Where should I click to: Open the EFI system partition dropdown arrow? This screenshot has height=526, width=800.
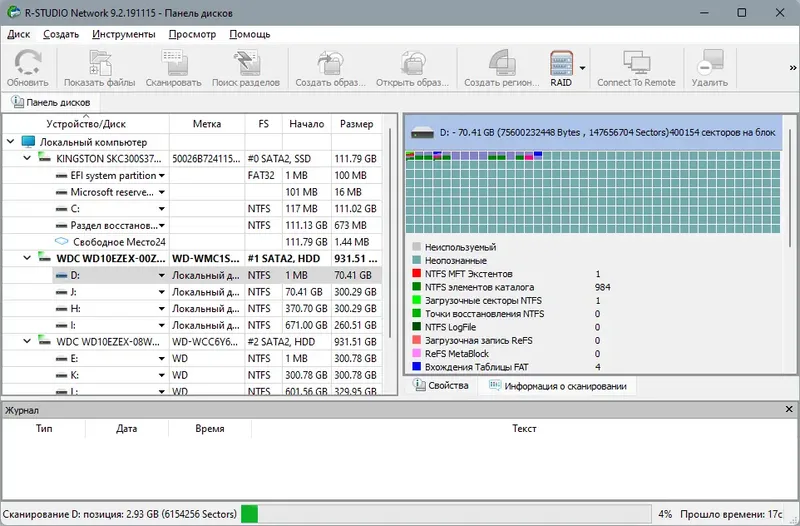coord(162,176)
